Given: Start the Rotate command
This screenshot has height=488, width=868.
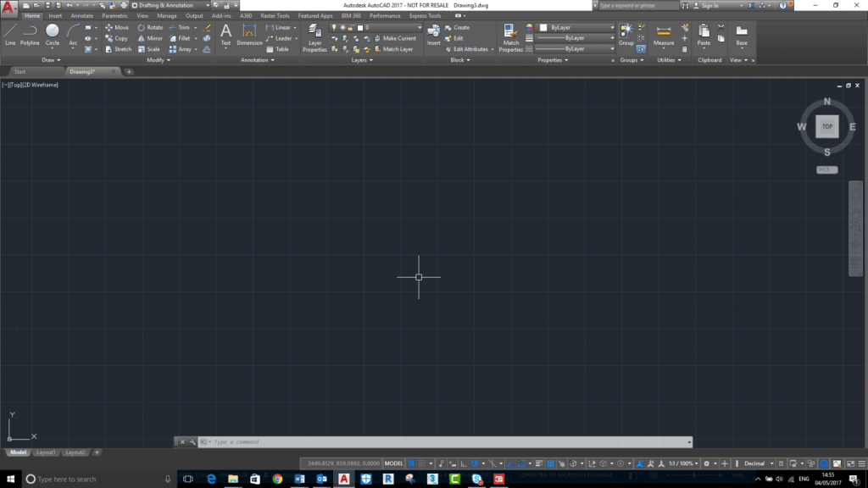Looking at the screenshot, I should 150,26.
